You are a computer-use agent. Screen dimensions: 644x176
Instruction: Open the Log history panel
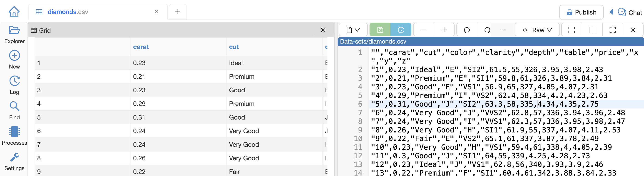point(14,85)
